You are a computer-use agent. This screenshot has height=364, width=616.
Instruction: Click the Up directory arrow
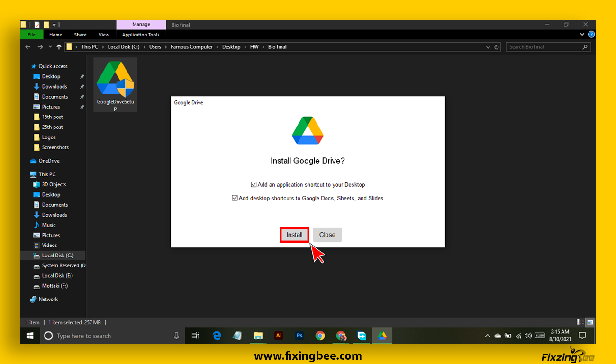(x=59, y=47)
